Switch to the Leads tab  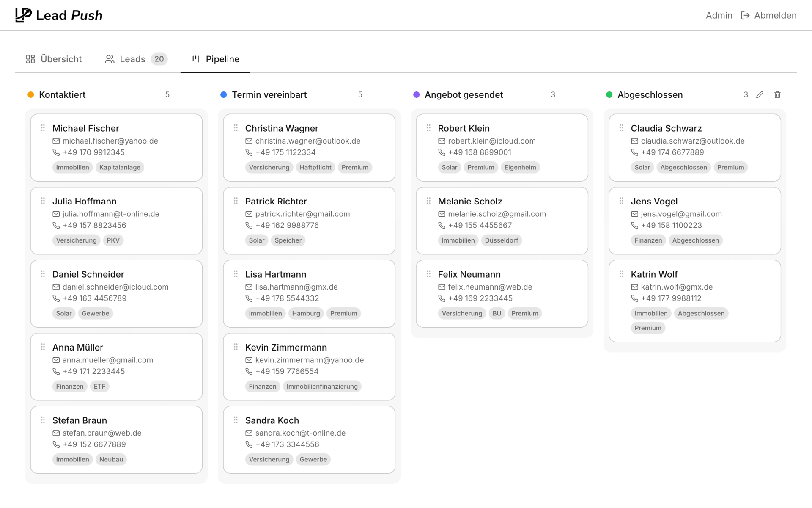(x=136, y=59)
